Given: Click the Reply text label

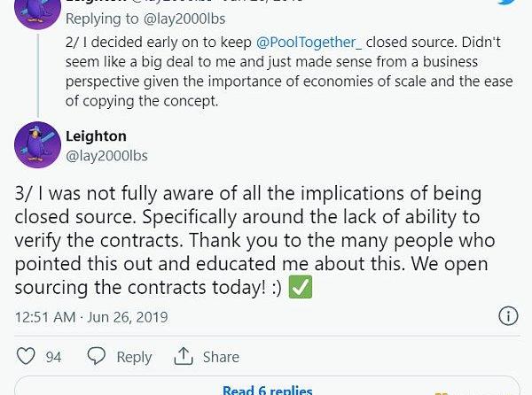Looking at the screenshot, I should coord(134,356).
